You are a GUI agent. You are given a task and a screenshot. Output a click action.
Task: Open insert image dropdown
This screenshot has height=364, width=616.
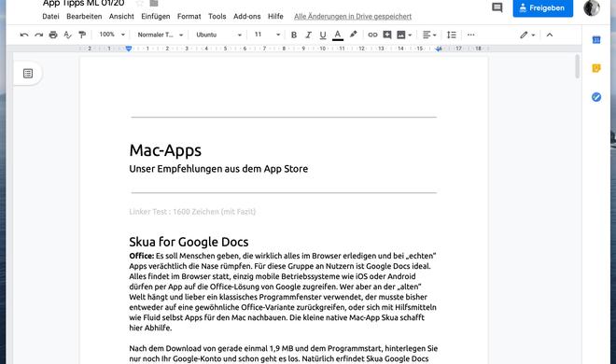click(404, 35)
